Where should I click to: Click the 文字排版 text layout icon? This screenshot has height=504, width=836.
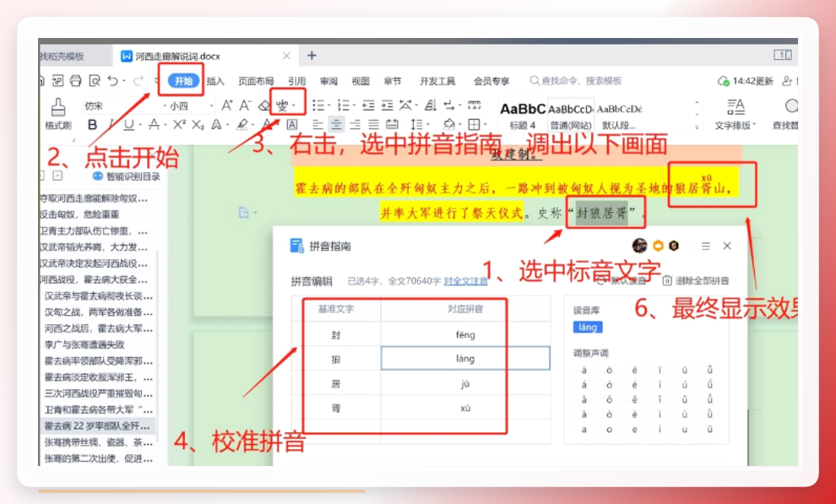736,106
